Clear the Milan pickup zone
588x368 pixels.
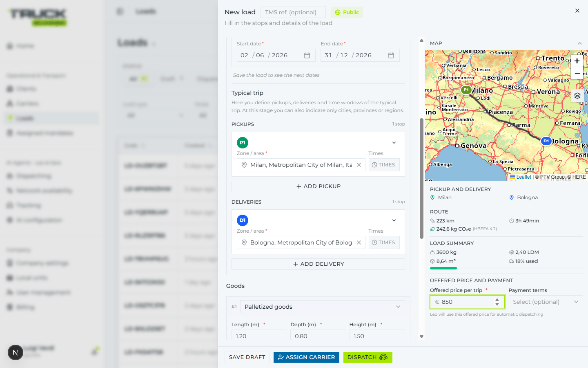(359, 165)
